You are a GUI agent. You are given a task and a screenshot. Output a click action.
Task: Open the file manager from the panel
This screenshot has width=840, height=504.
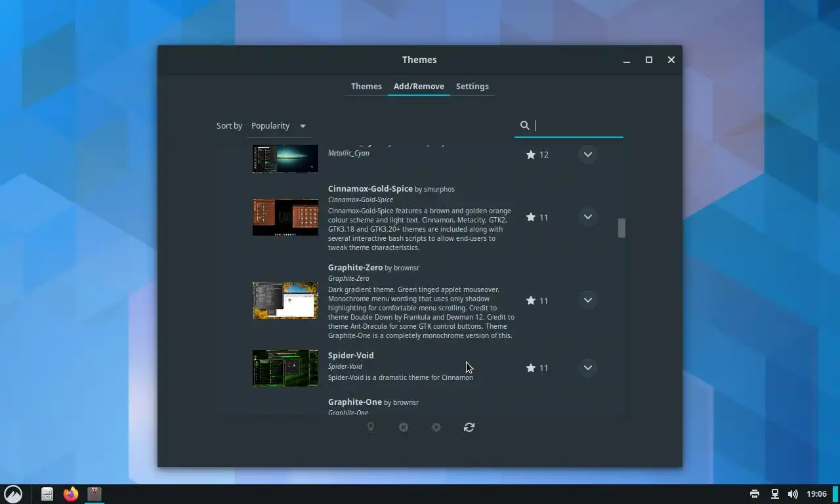coord(47,494)
